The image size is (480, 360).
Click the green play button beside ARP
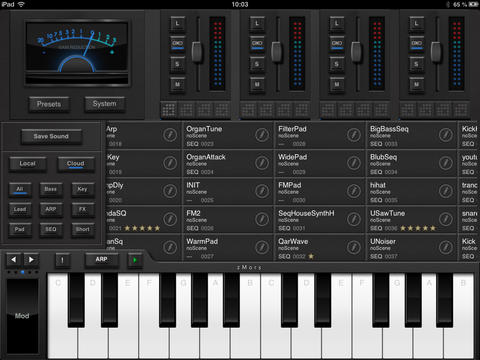[x=135, y=260]
